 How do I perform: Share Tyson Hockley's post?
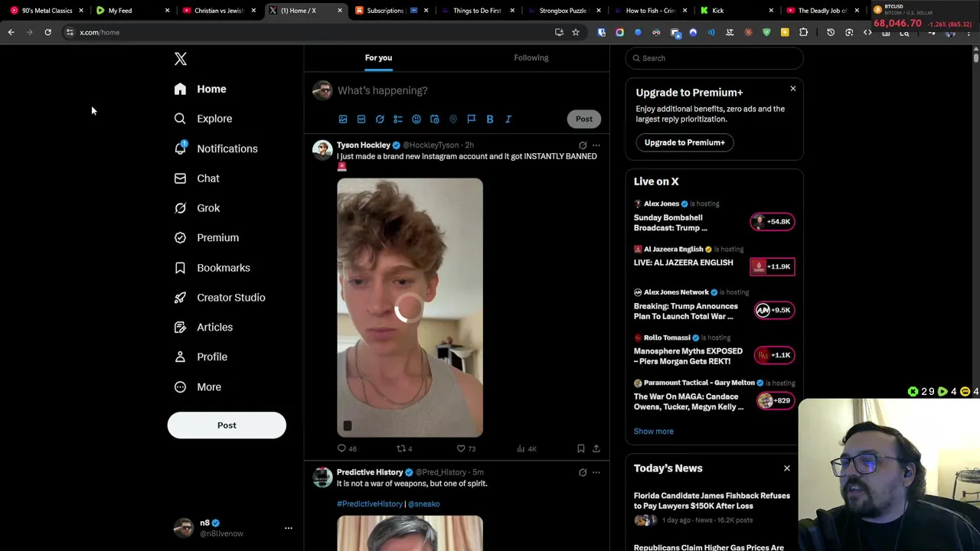(596, 448)
